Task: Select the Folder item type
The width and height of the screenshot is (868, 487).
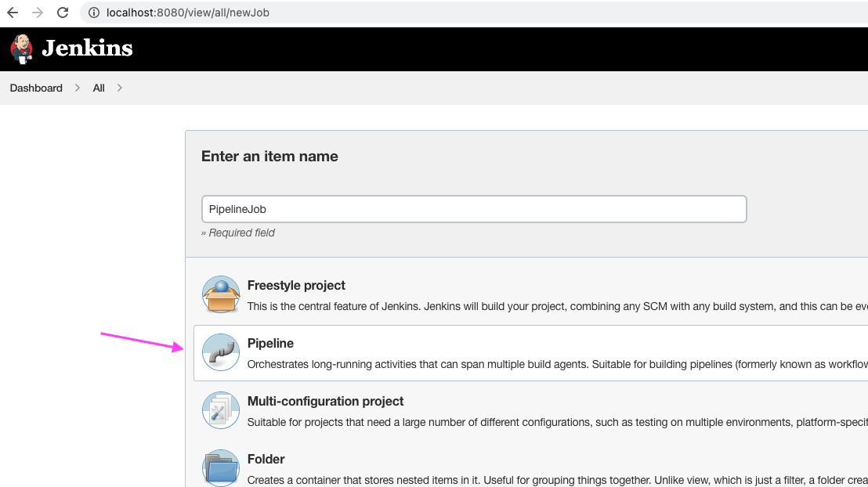Action: pos(266,459)
